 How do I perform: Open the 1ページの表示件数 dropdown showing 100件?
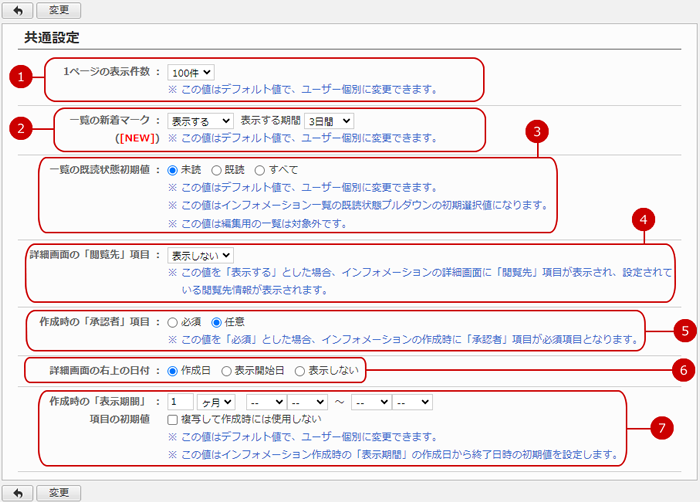(191, 72)
